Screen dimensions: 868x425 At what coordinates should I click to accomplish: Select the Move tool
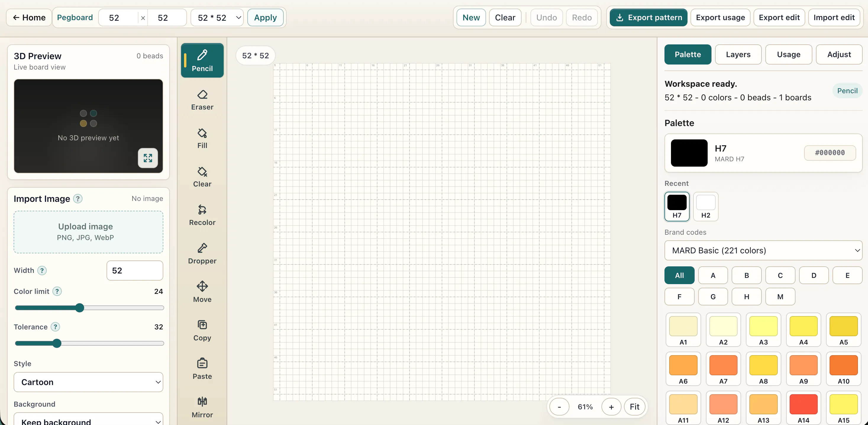pos(202,292)
